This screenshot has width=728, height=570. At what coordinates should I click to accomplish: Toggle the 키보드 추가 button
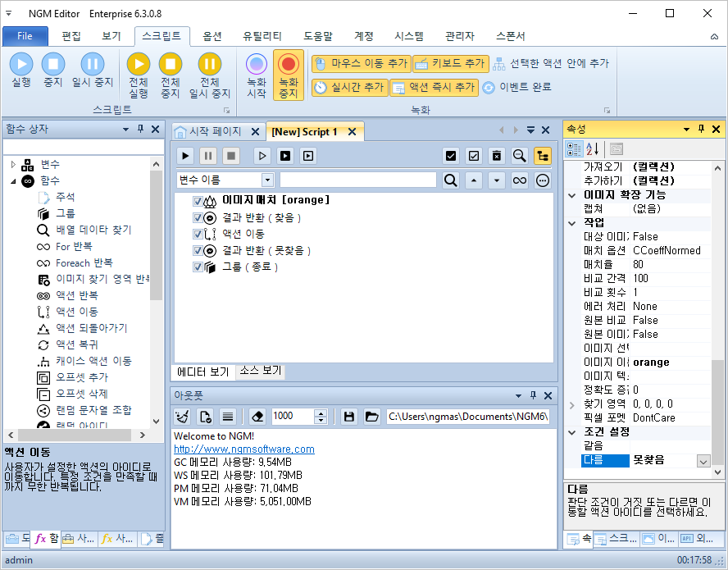click(450, 64)
